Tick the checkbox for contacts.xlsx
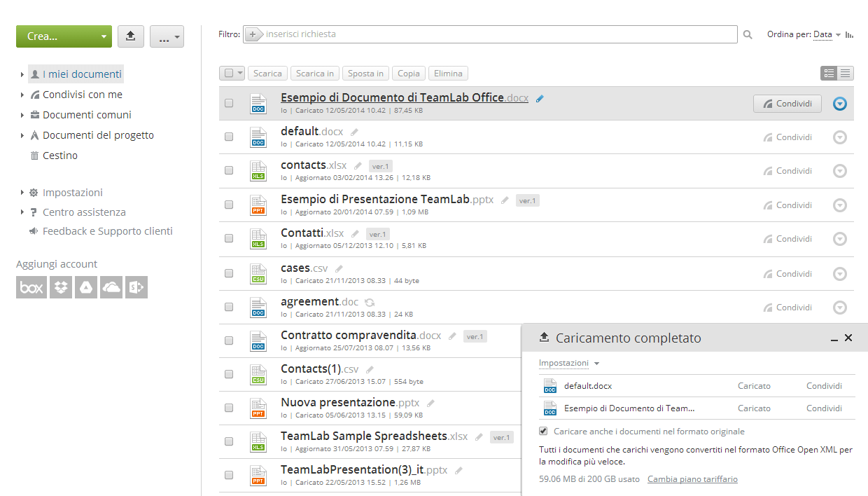 (229, 171)
